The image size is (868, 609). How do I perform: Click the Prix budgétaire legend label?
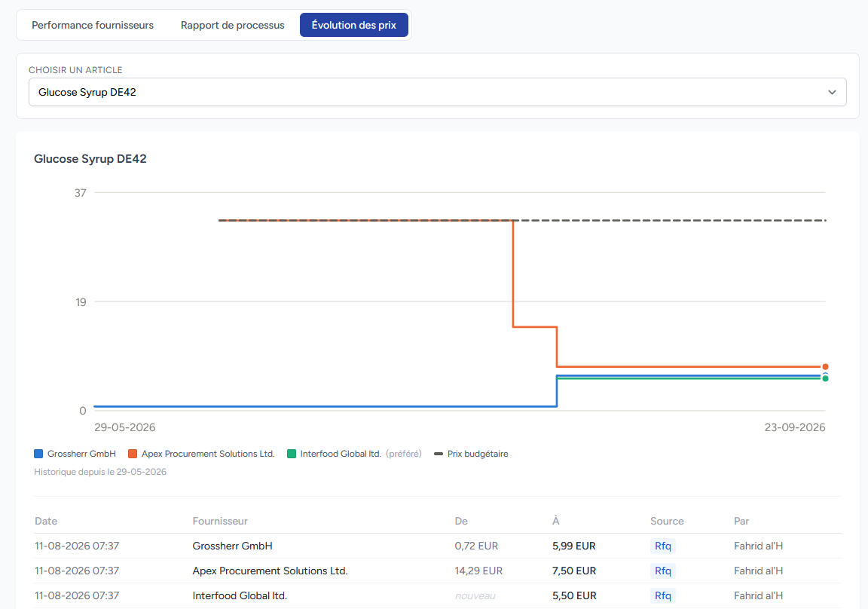pyautogui.click(x=478, y=454)
